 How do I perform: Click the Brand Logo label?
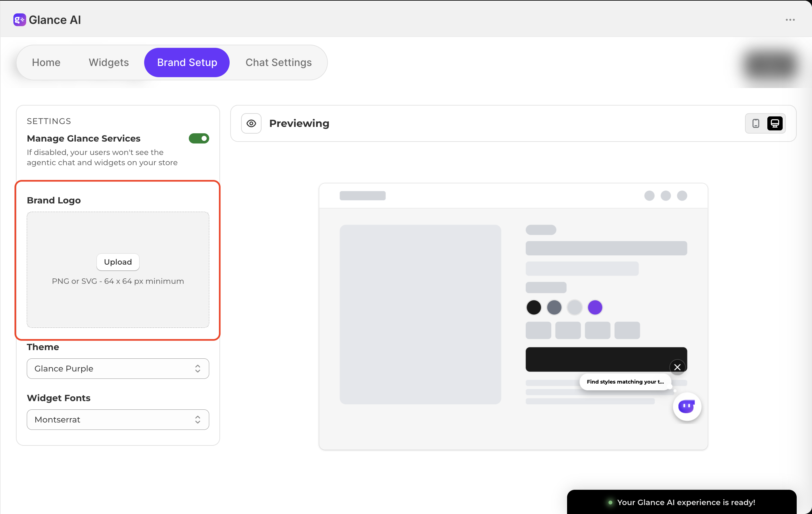[x=54, y=200]
